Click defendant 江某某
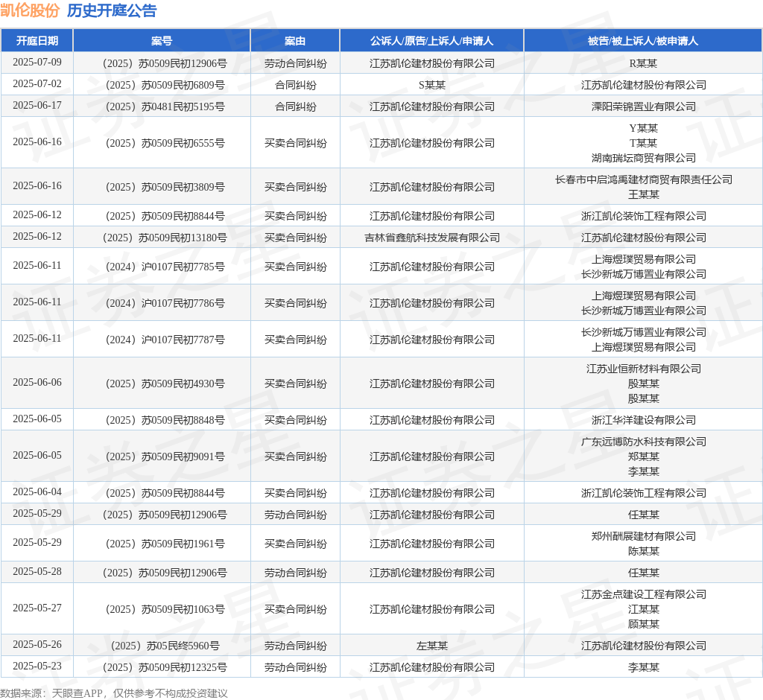The image size is (763, 700). pyautogui.click(x=643, y=609)
